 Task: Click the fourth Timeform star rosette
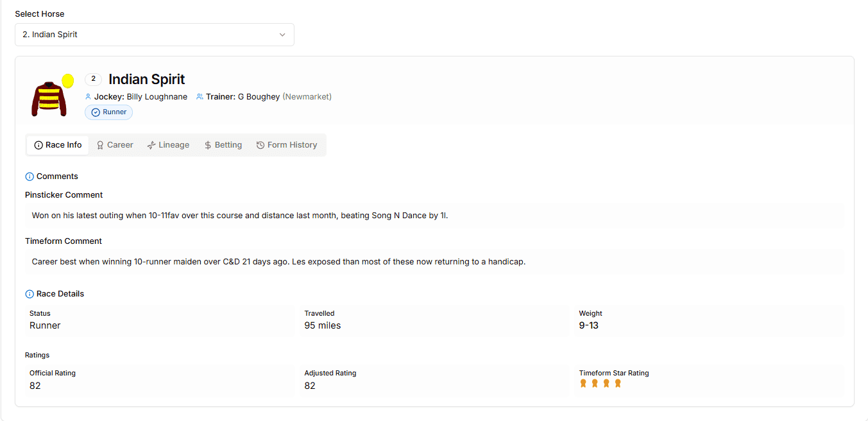click(x=618, y=384)
